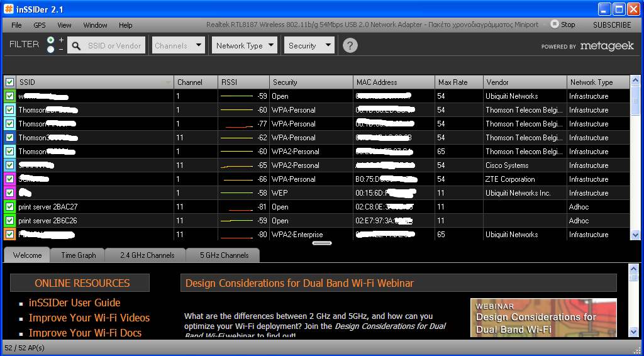644x356 pixels.
Task: Select the print server 2B6C26 SSID text
Action: pos(48,221)
